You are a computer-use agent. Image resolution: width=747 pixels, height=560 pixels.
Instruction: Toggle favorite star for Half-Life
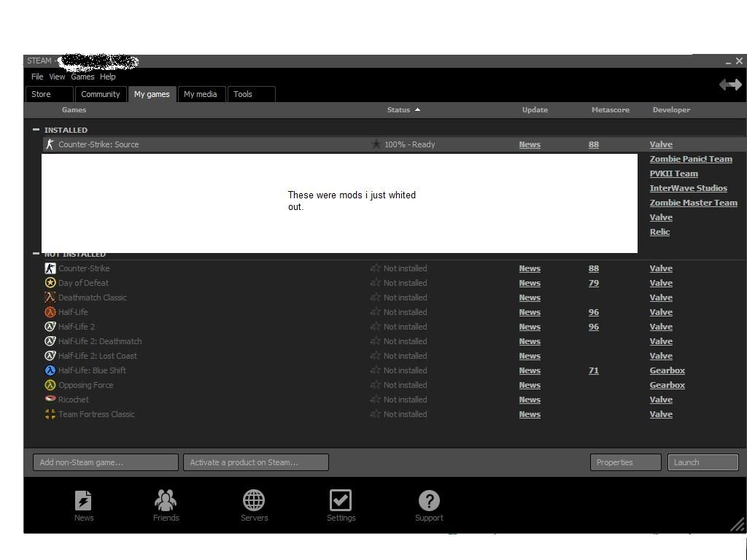coord(376,312)
